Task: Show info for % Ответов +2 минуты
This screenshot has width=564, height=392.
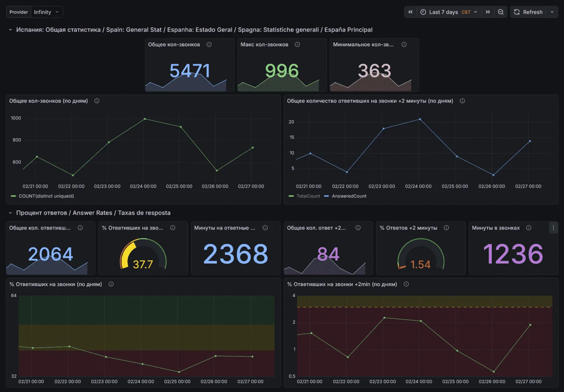Action: pos(447,228)
